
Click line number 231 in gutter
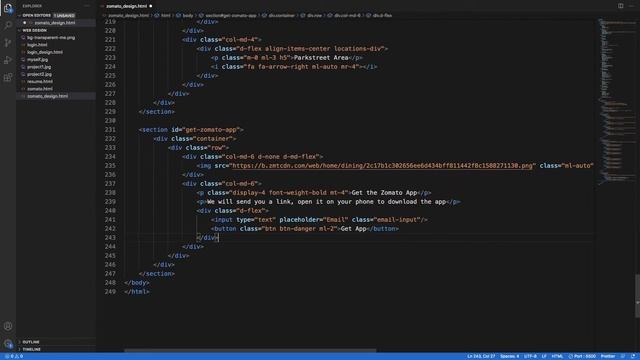(x=110, y=130)
